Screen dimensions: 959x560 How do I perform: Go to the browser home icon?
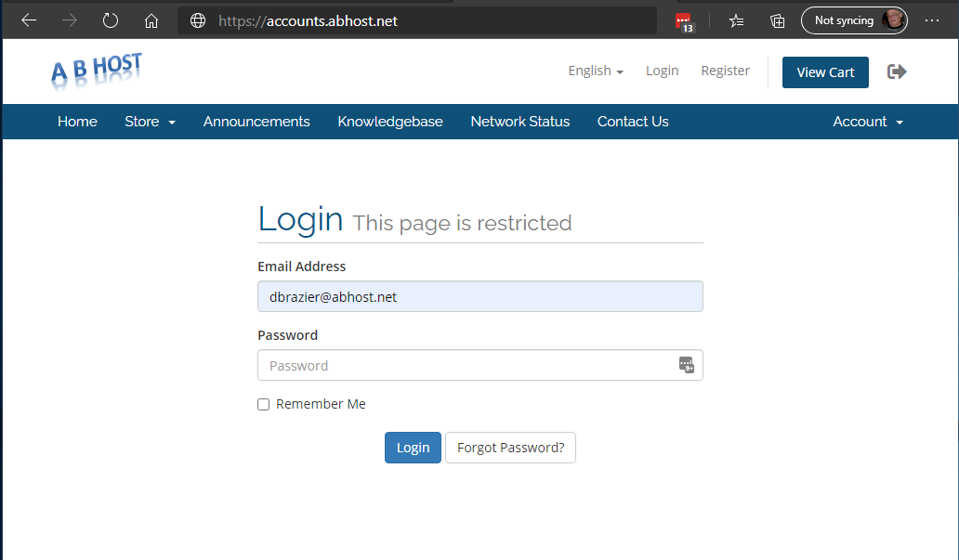(151, 20)
